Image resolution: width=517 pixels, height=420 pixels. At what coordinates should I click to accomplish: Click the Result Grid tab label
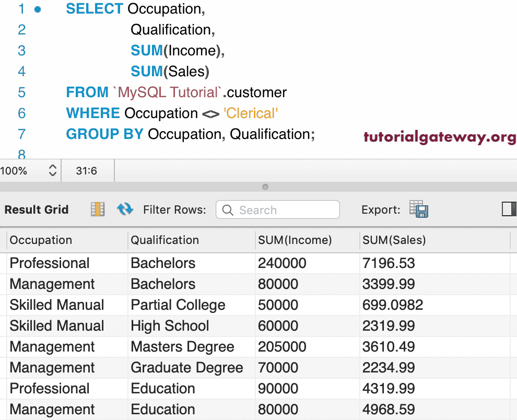click(36, 209)
